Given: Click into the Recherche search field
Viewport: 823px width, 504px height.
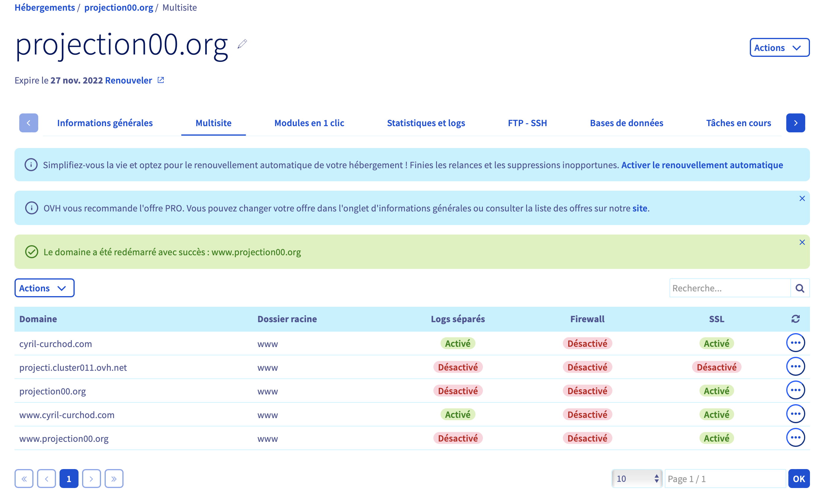Looking at the screenshot, I should pos(730,288).
